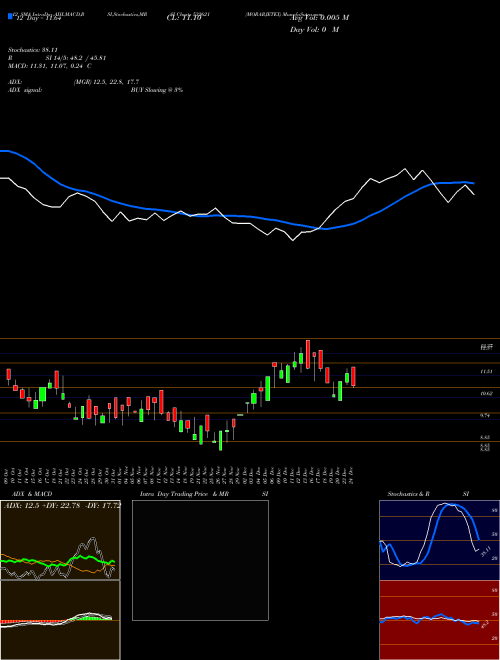Image resolution: width=500 pixels, height=660 pixels.
Task: Click the 38.11 value label in the Stochastics panel
Action: click(x=485, y=551)
